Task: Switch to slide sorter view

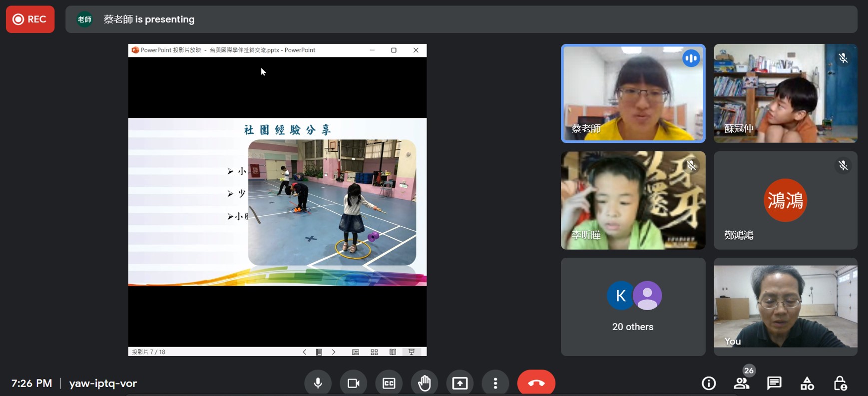Action: coord(374,352)
